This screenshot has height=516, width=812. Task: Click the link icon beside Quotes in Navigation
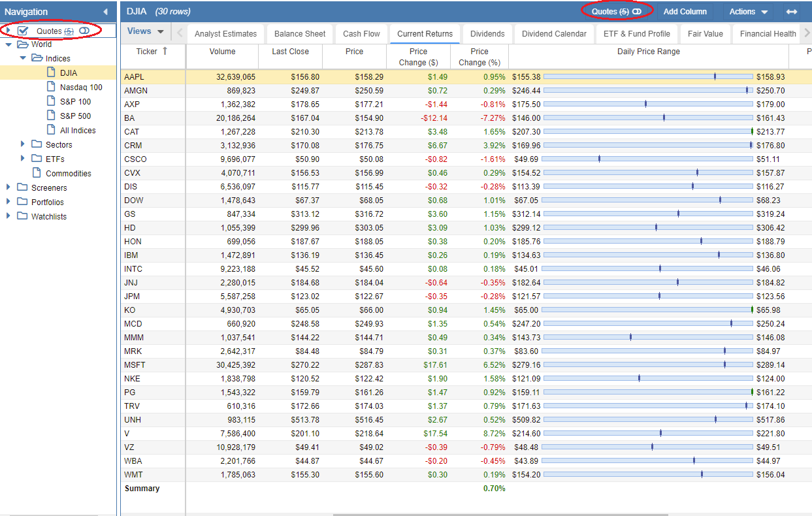coord(84,31)
